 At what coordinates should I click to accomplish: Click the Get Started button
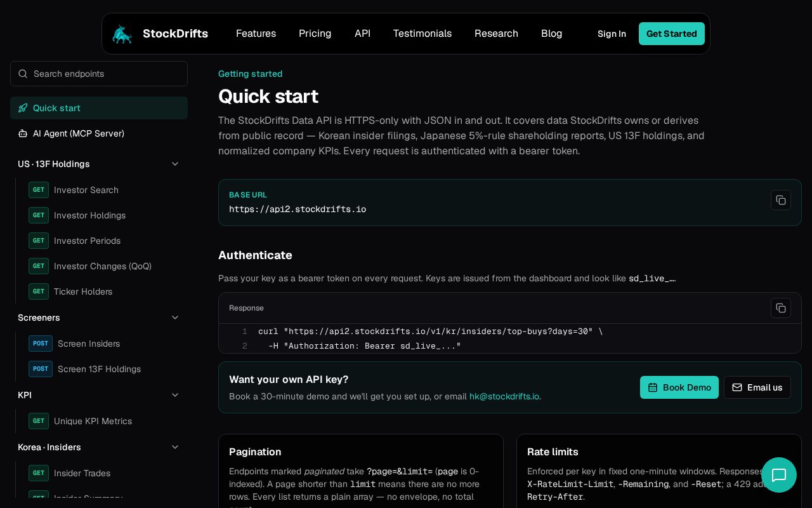[x=672, y=34]
